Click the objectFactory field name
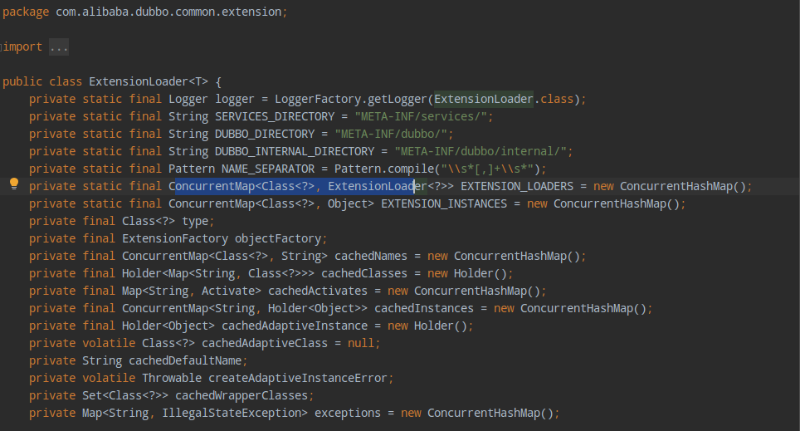 pos(278,239)
